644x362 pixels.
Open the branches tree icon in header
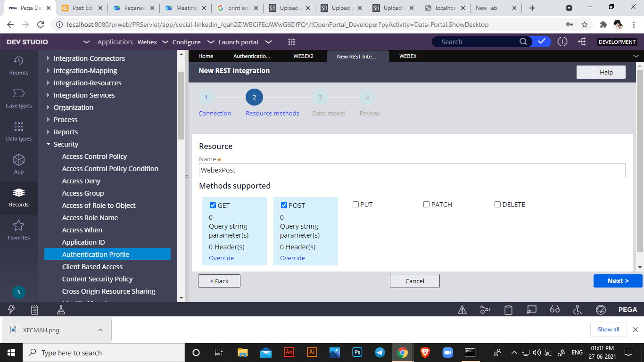point(582,41)
